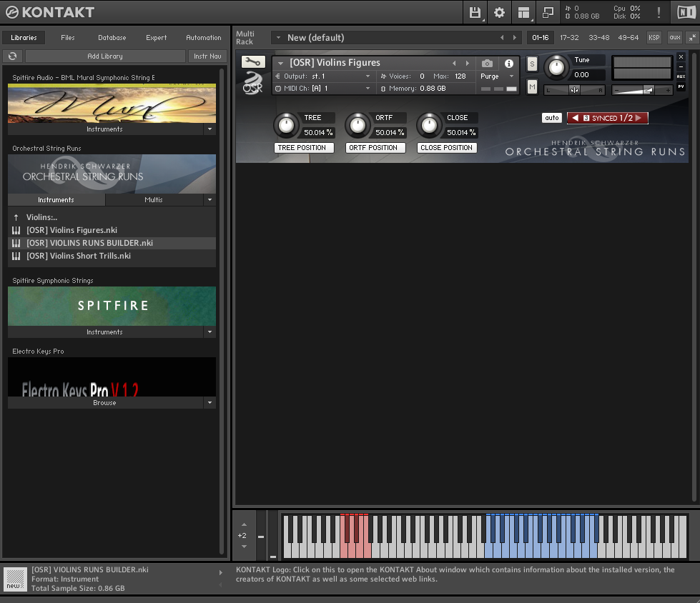
Task: Select next multi arrow
Action: point(514,37)
